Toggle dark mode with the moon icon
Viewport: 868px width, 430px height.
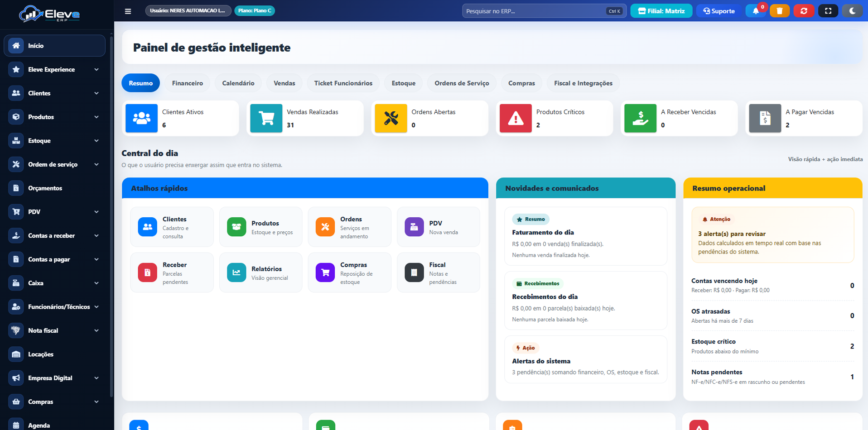click(x=852, y=11)
